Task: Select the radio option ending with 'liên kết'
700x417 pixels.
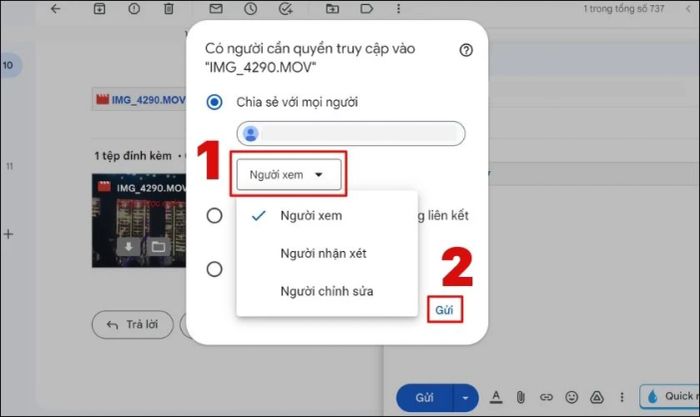Action: pyautogui.click(x=214, y=216)
